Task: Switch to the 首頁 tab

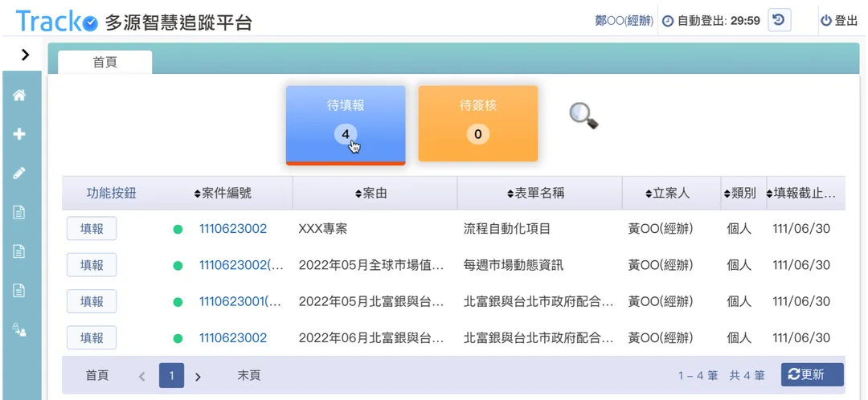Action: coord(104,62)
